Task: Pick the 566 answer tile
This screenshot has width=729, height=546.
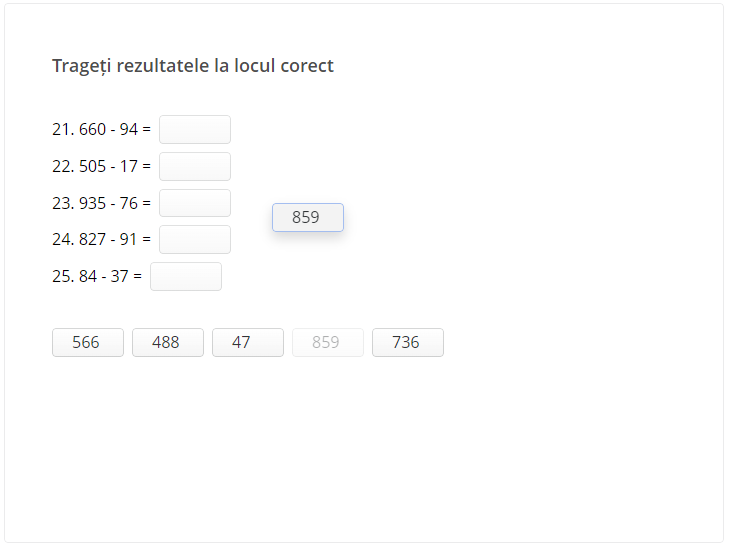Action: (x=88, y=343)
